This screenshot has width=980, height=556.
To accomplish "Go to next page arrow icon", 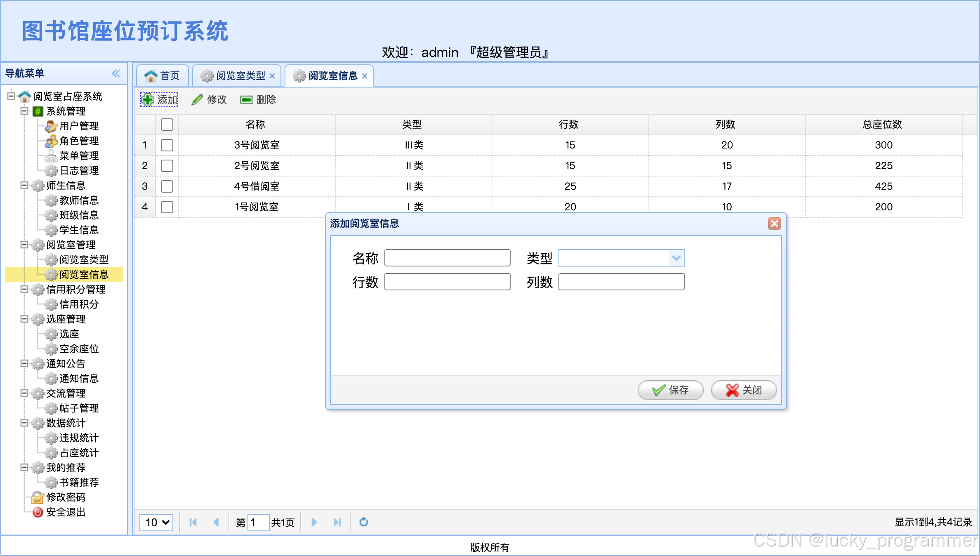I will click(314, 522).
